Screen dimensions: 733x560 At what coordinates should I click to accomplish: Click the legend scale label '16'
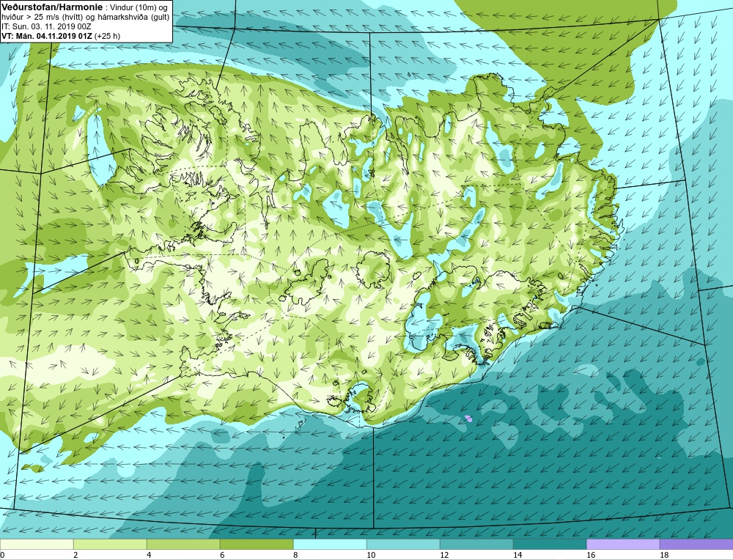[x=590, y=555]
